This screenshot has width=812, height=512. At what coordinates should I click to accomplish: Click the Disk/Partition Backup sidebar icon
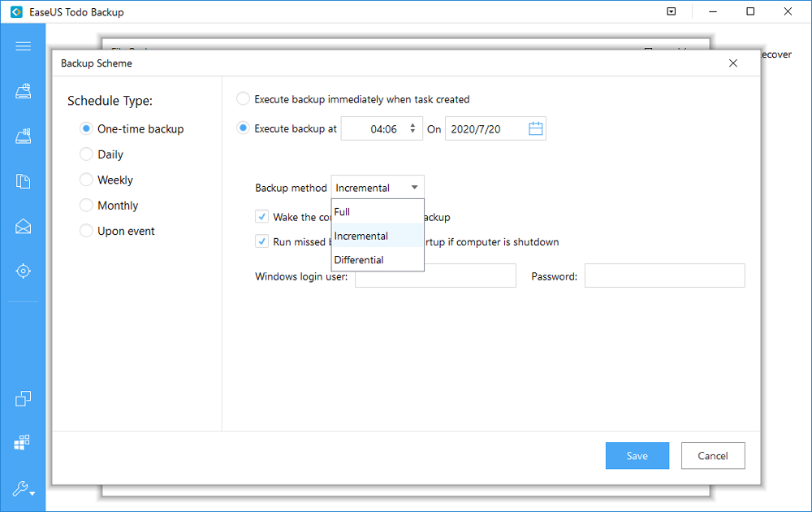coord(23,91)
